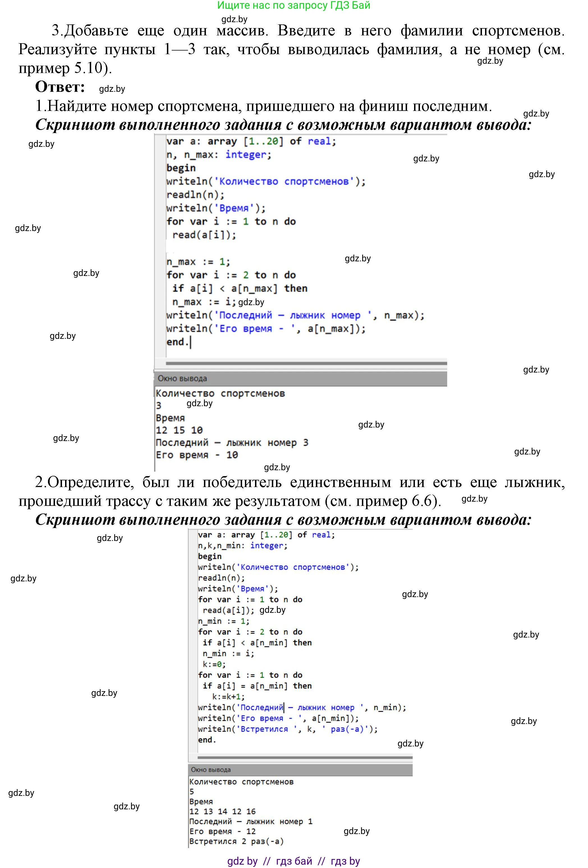Click the top banner 'Ищите нас по запросу ГДЗ Бай'
Image resolution: width=588 pixels, height=868 pixels.
pyautogui.click(x=293, y=5)
